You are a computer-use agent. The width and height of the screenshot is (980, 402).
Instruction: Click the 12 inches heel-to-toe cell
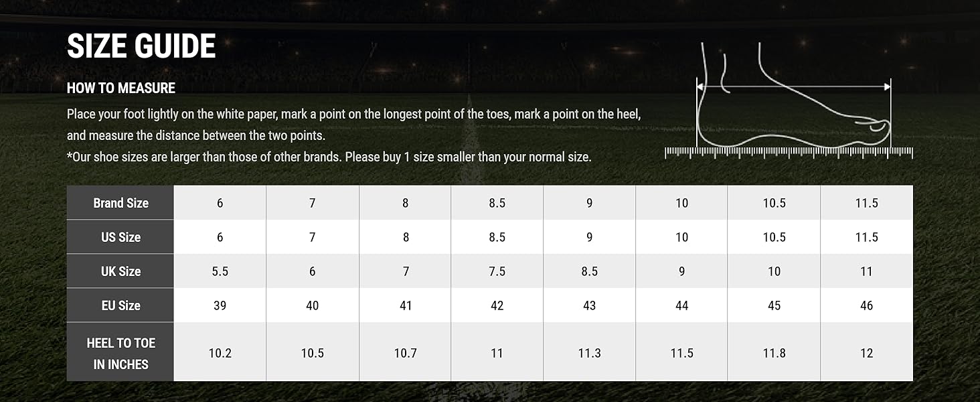coord(866,353)
